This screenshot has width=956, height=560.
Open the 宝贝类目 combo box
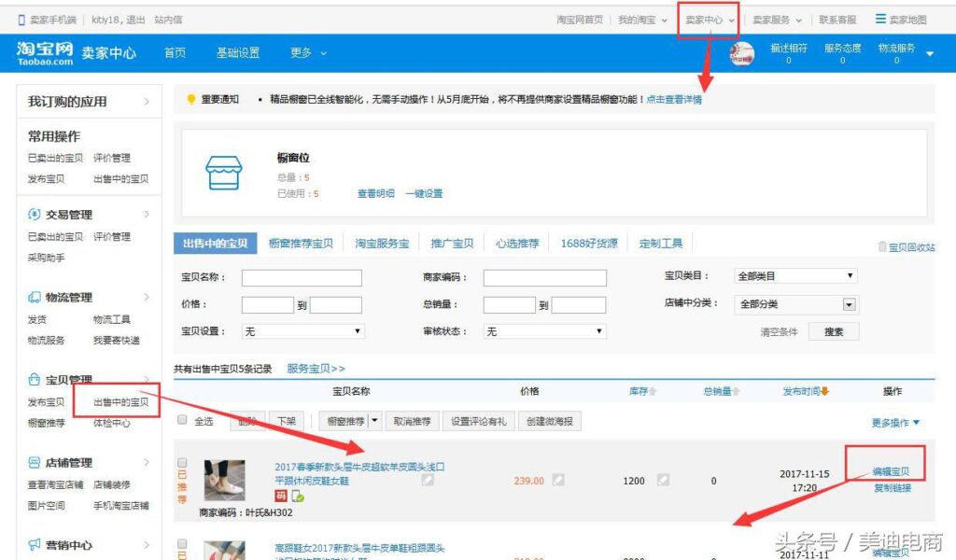tap(795, 276)
